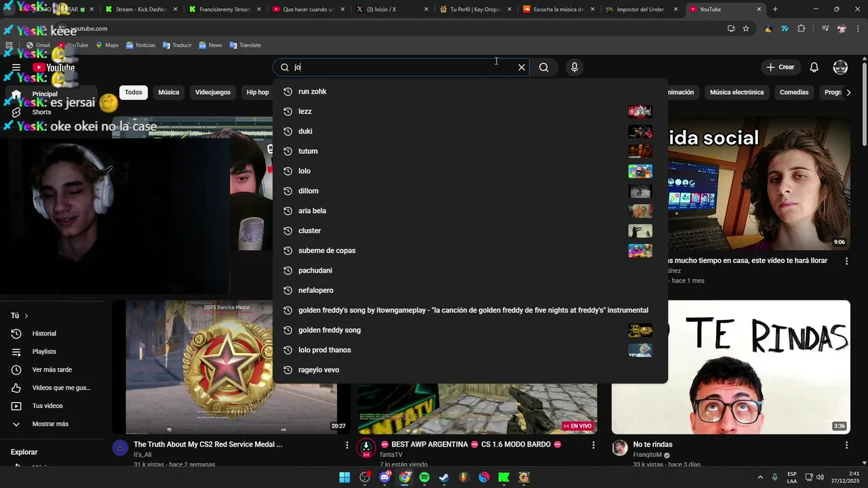This screenshot has height=488, width=868.
Task: Select 'run zohk' search suggestion
Action: pos(471,91)
